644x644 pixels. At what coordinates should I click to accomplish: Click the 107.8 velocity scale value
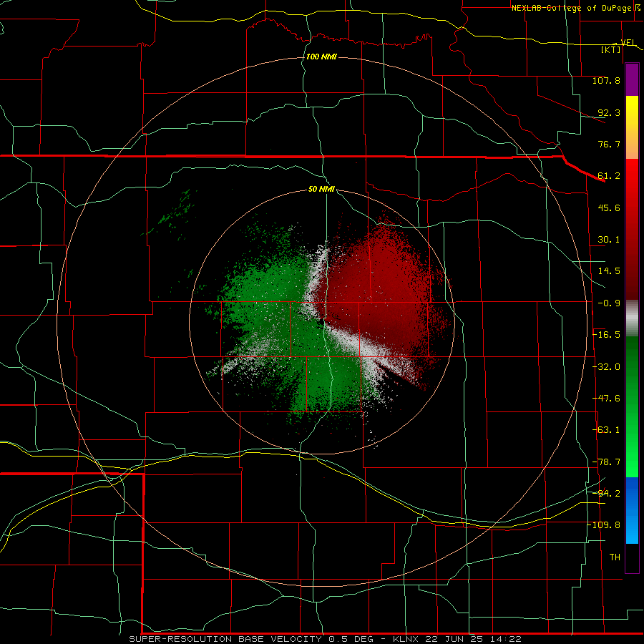(606, 80)
